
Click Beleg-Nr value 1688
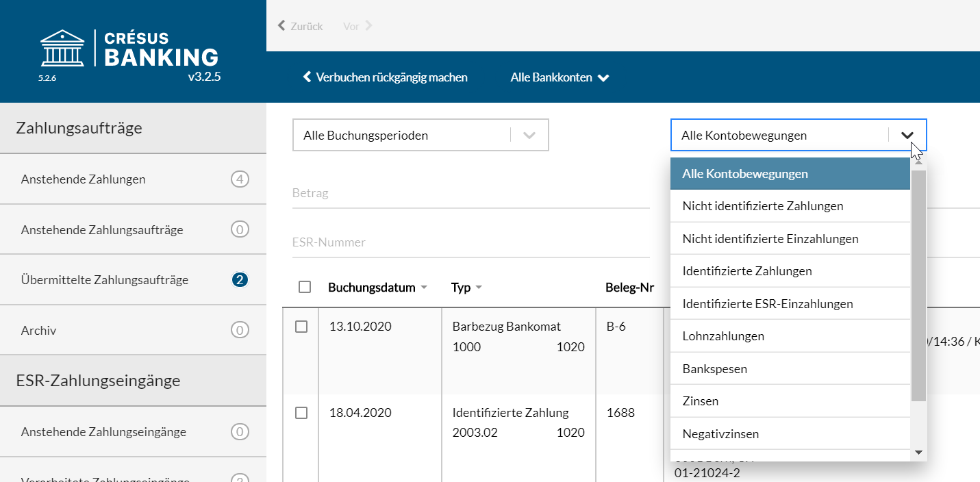[620, 413]
